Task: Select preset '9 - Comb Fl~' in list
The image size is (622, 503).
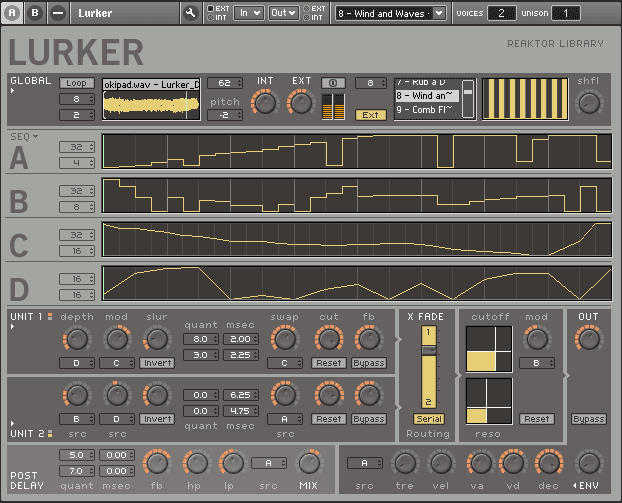Action: (427, 109)
